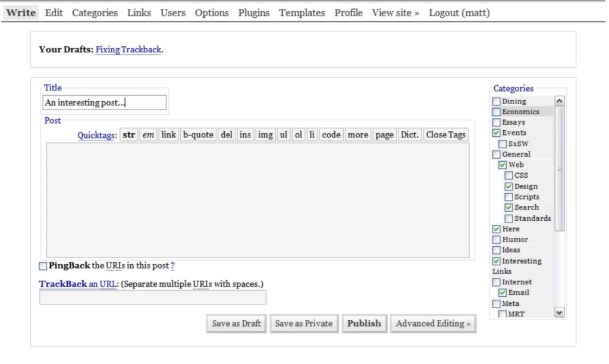The height and width of the screenshot is (364, 609).
Task: Publish the post
Action: click(364, 324)
